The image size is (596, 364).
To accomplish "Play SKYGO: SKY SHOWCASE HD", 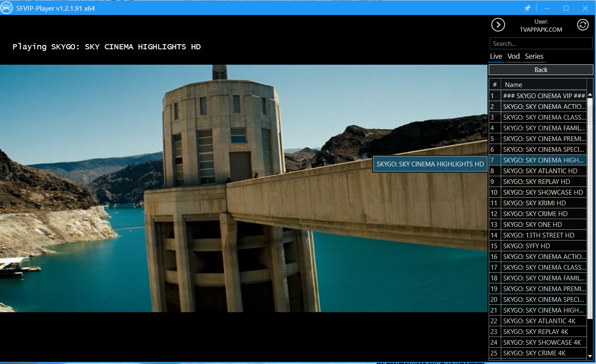I will coord(538,192).
